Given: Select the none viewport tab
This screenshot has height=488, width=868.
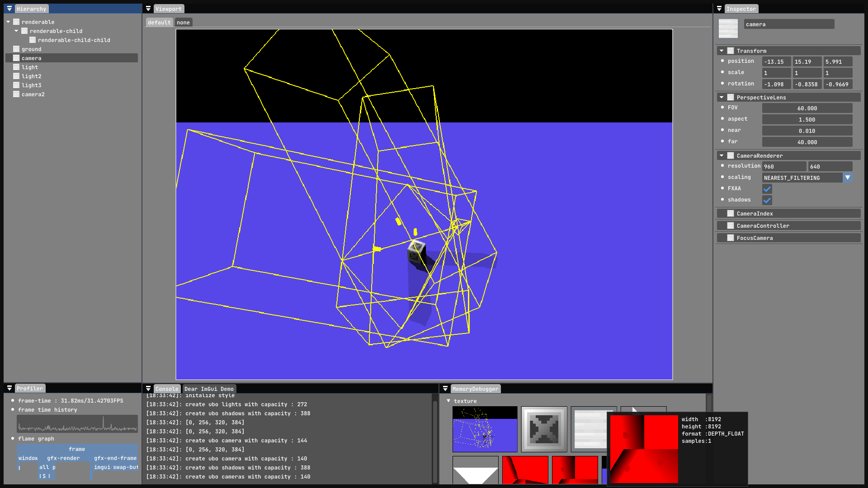Looking at the screenshot, I should tap(183, 22).
